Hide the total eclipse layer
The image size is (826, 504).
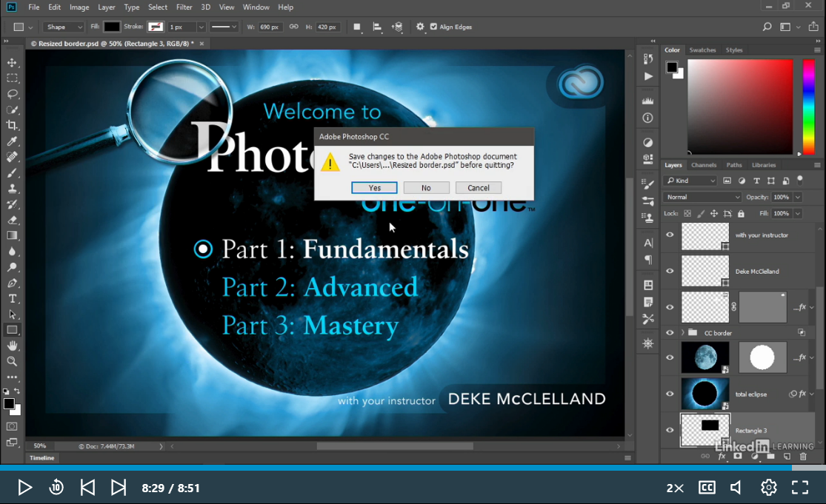point(670,394)
